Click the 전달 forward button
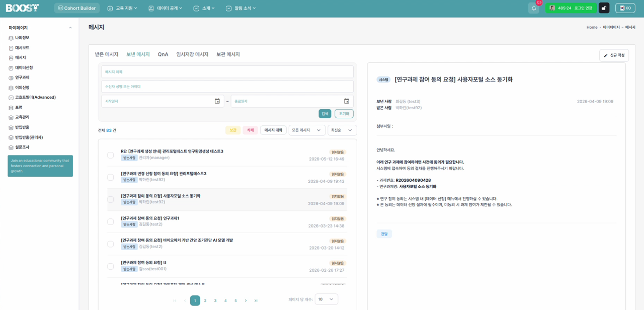The image size is (644, 310). coord(384,234)
